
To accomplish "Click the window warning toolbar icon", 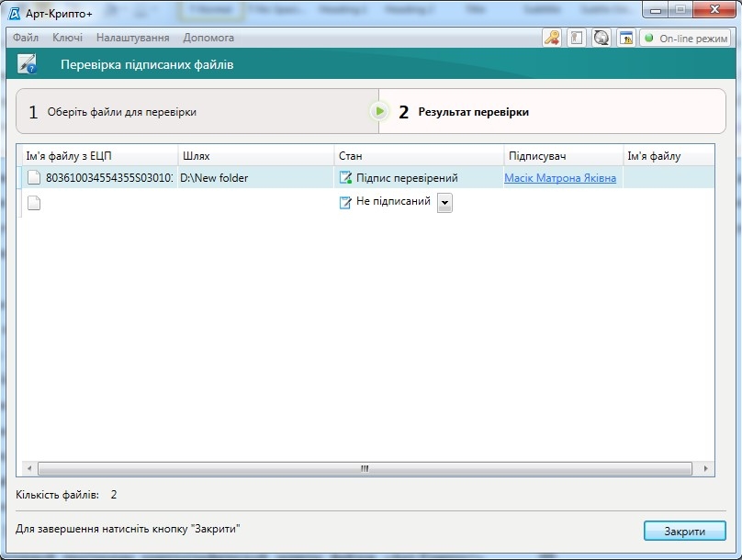I will [625, 38].
